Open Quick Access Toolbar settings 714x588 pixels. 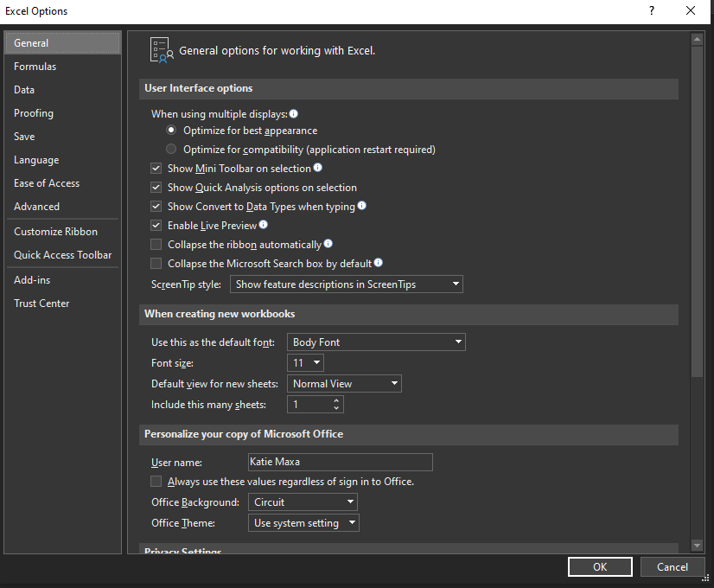[63, 254]
